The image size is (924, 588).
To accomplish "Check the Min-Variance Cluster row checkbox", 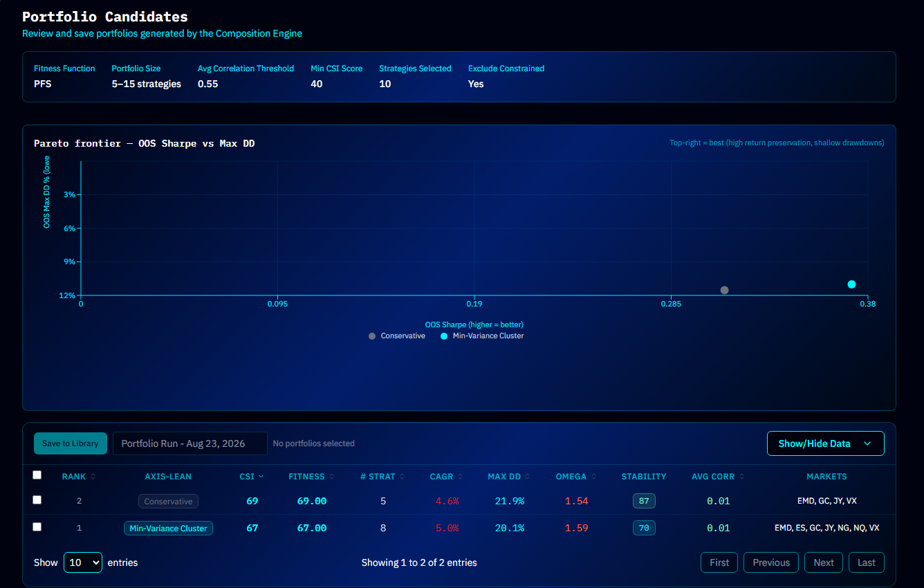I will tap(37, 527).
